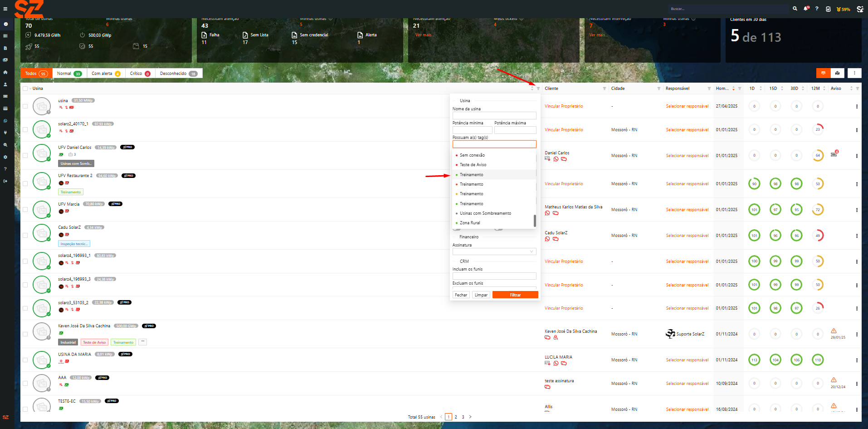Open the help question mark icon
Image resolution: width=868 pixels, height=429 pixels.
[x=817, y=9]
